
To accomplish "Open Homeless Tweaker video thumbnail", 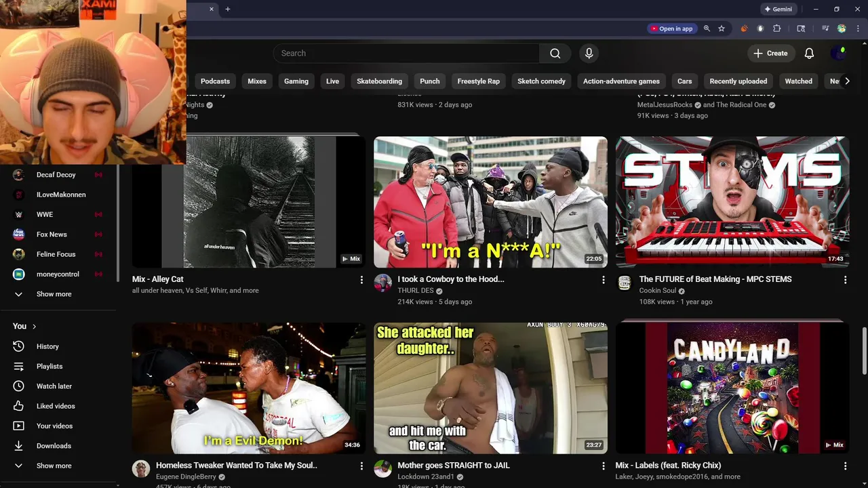I will (x=249, y=388).
